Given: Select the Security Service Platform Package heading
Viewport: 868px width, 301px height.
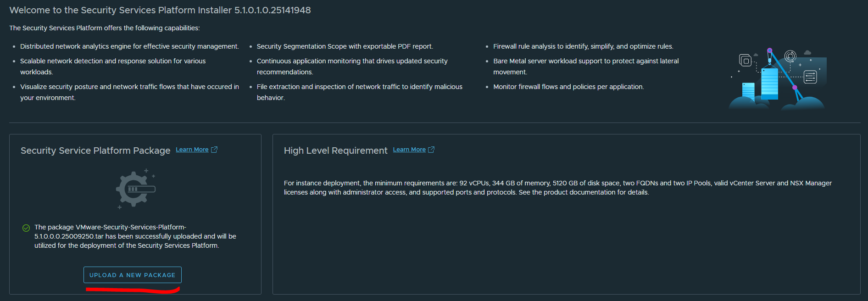Looking at the screenshot, I should coord(95,150).
